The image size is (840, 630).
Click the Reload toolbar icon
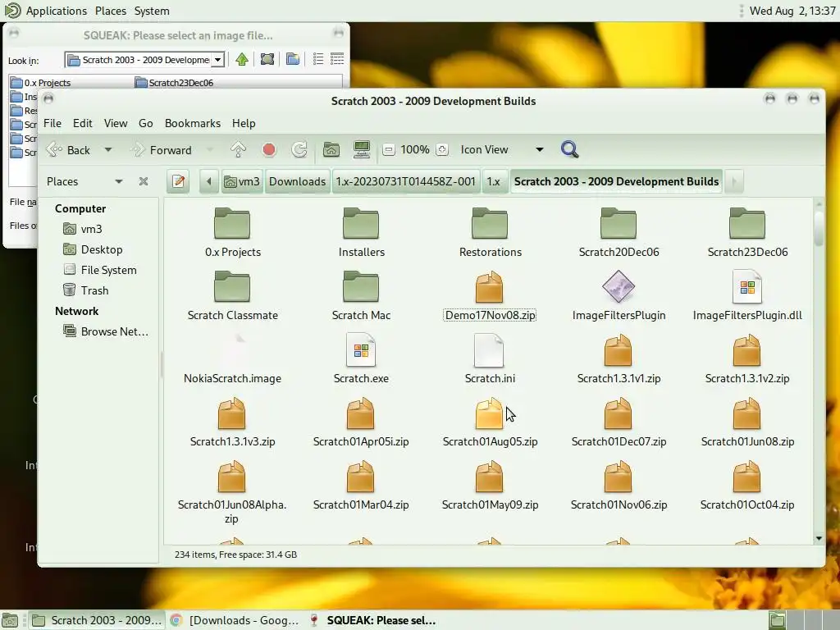299,149
